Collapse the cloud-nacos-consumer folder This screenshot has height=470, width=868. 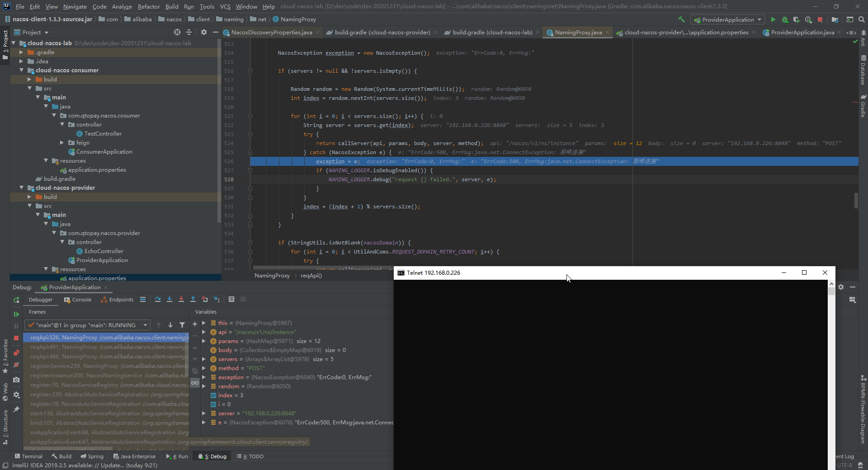(x=21, y=70)
